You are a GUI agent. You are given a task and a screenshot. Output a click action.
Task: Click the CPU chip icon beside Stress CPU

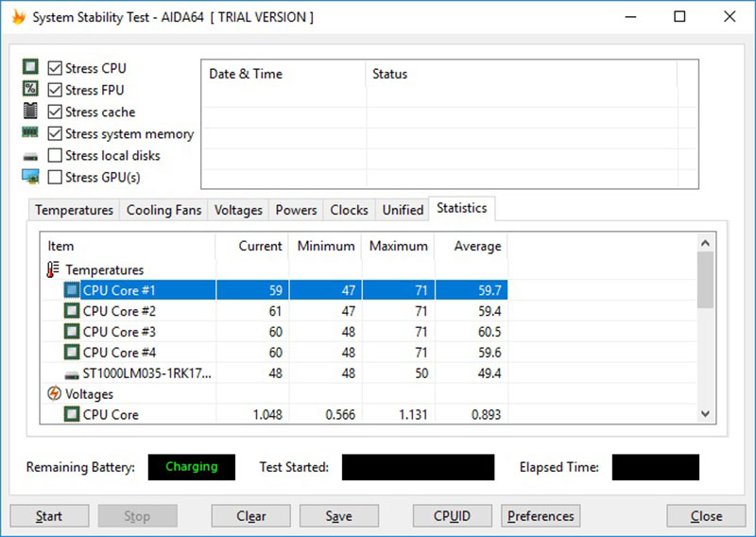(x=30, y=66)
